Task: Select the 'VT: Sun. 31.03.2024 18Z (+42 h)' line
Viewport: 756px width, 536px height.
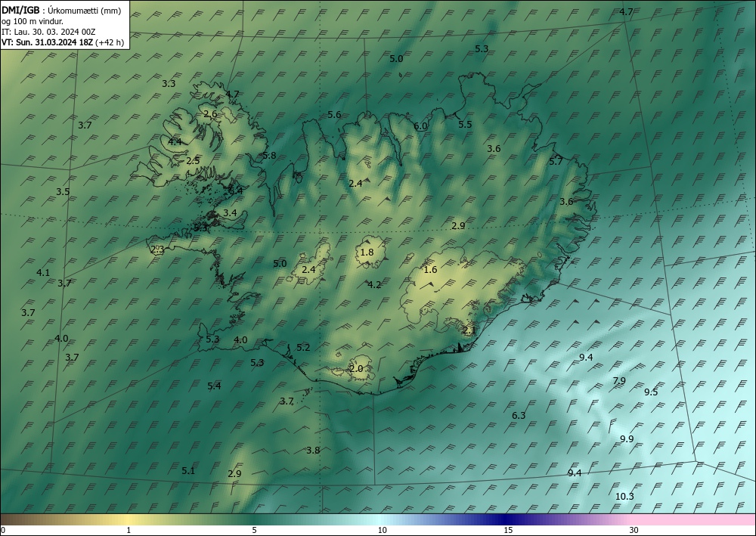Action: [63, 42]
